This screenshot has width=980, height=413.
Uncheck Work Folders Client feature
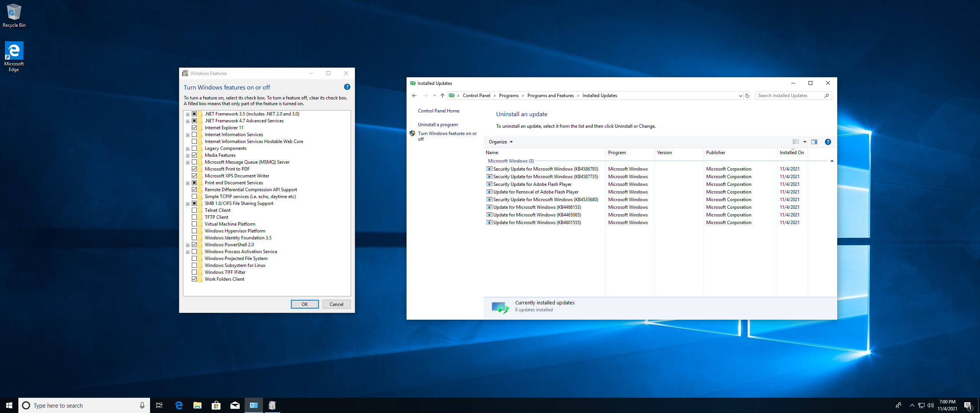click(x=194, y=279)
